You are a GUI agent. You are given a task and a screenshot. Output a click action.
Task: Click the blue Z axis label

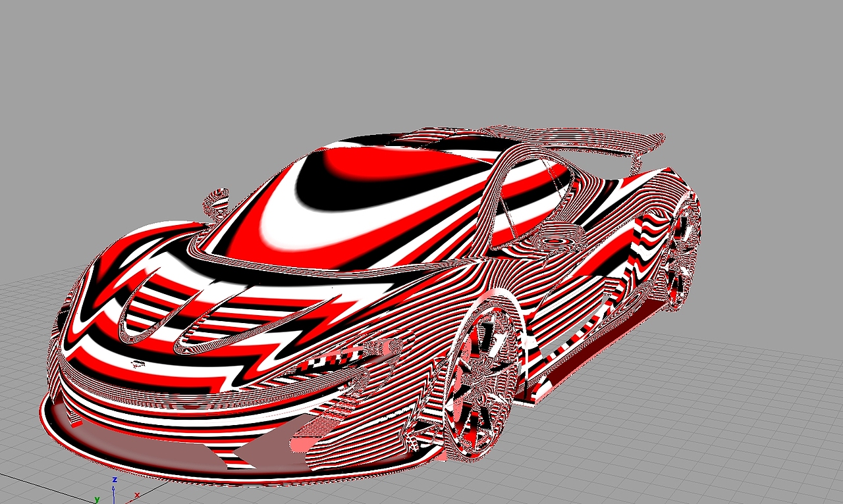tap(115, 480)
